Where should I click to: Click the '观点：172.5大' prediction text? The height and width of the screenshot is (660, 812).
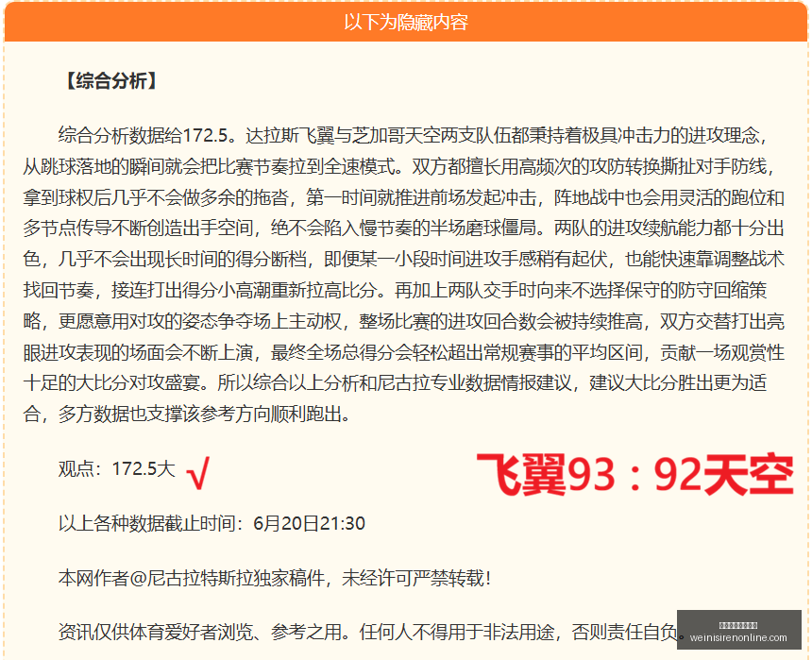(117, 468)
